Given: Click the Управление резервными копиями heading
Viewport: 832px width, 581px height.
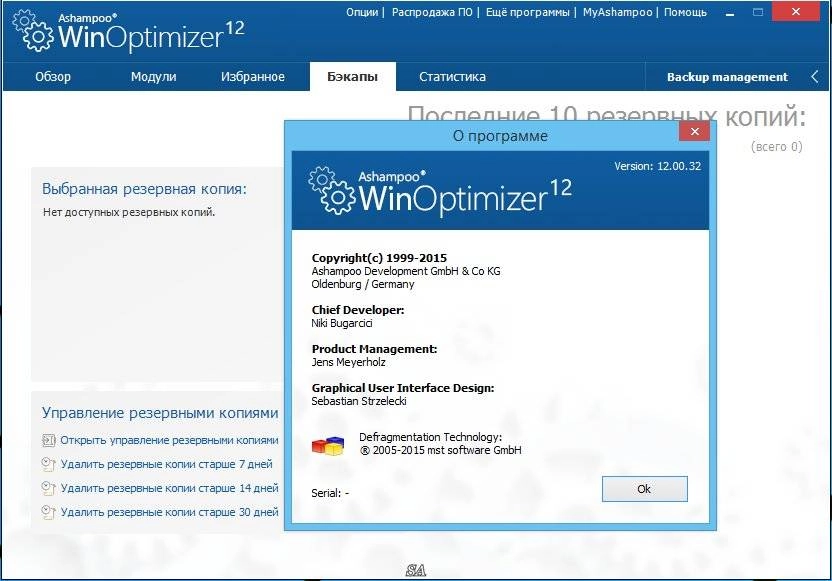Looking at the screenshot, I should point(160,413).
